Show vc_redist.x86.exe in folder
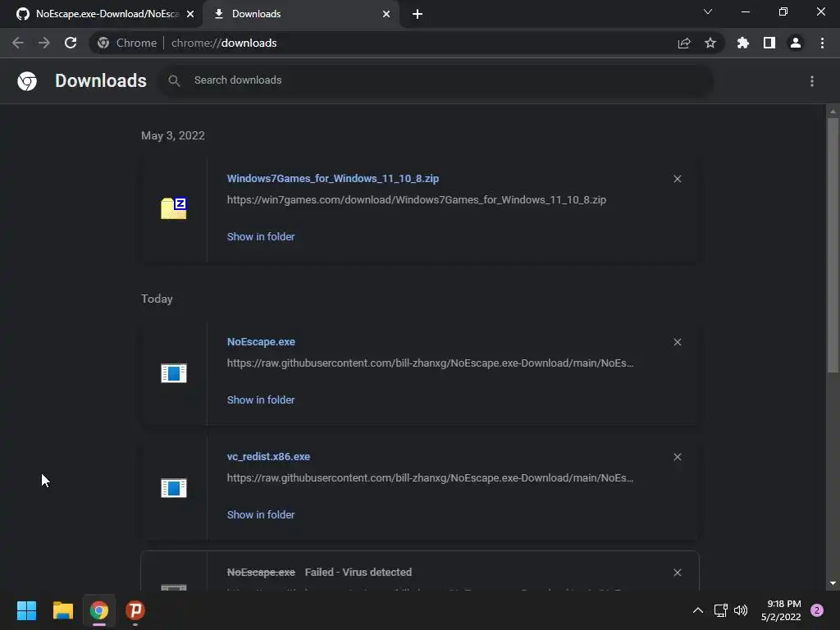 click(x=261, y=514)
